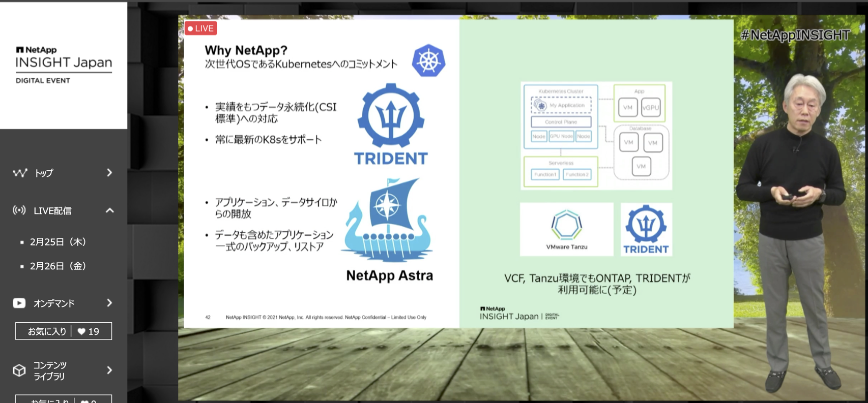This screenshot has width=868, height=403.
Task: Click the 'Why NetApp?' slide title
Action: [x=246, y=50]
